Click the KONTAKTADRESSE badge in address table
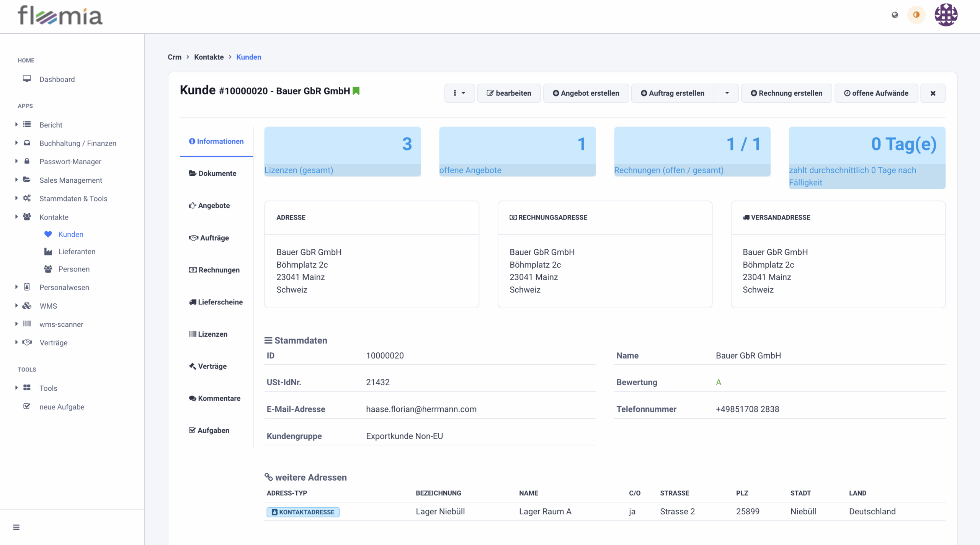This screenshot has width=980, height=545. pos(303,512)
